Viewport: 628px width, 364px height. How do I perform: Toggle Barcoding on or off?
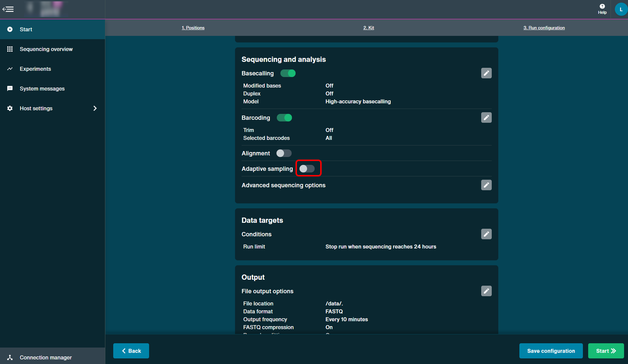tap(284, 117)
